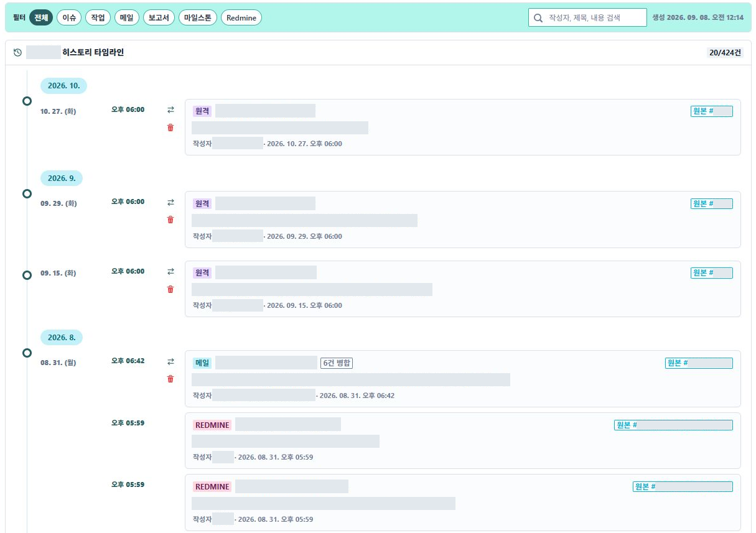Select the timeline marker for 09. 15. (화)
The height and width of the screenshot is (533, 756).
coord(27,275)
